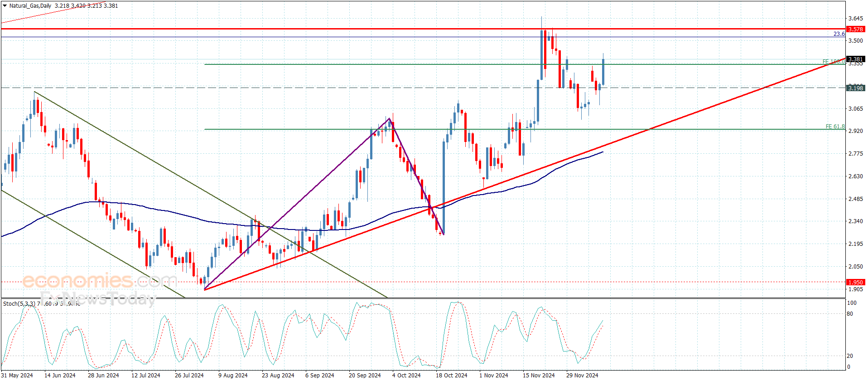868x381 pixels.
Task: Click the black 3.381 current price tag
Action: tap(855, 59)
